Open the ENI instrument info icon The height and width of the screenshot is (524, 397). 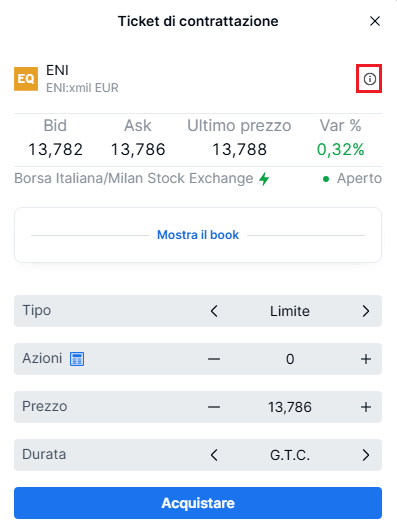tap(369, 79)
